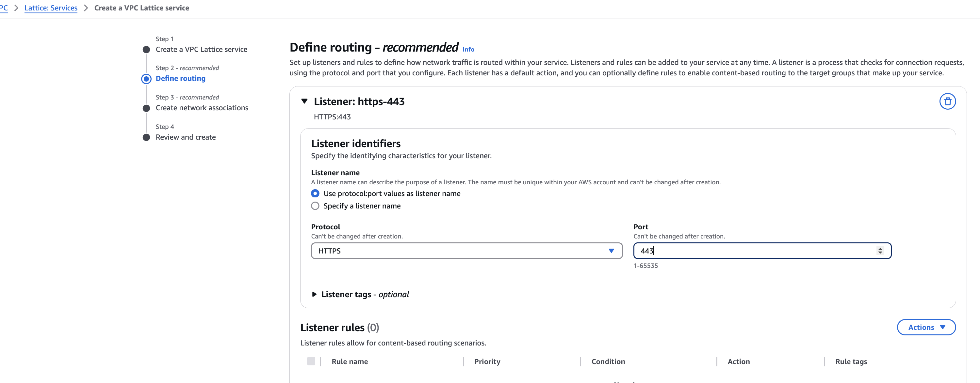
Task: Toggle the select-all rules checkbox
Action: pos(311,361)
